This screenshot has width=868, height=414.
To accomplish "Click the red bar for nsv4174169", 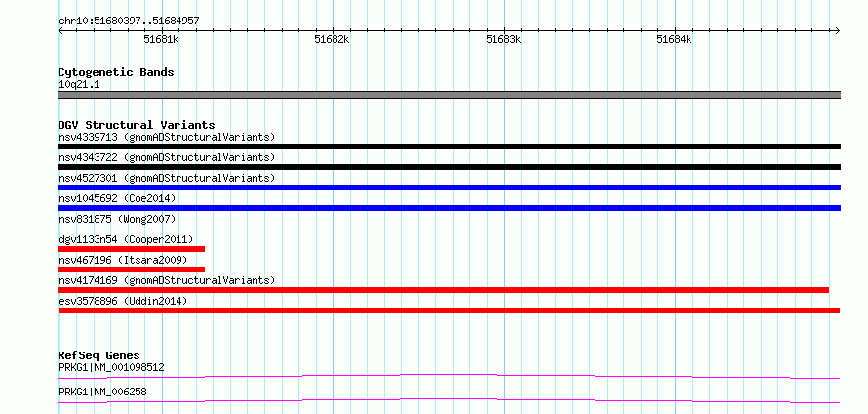I will click(443, 290).
